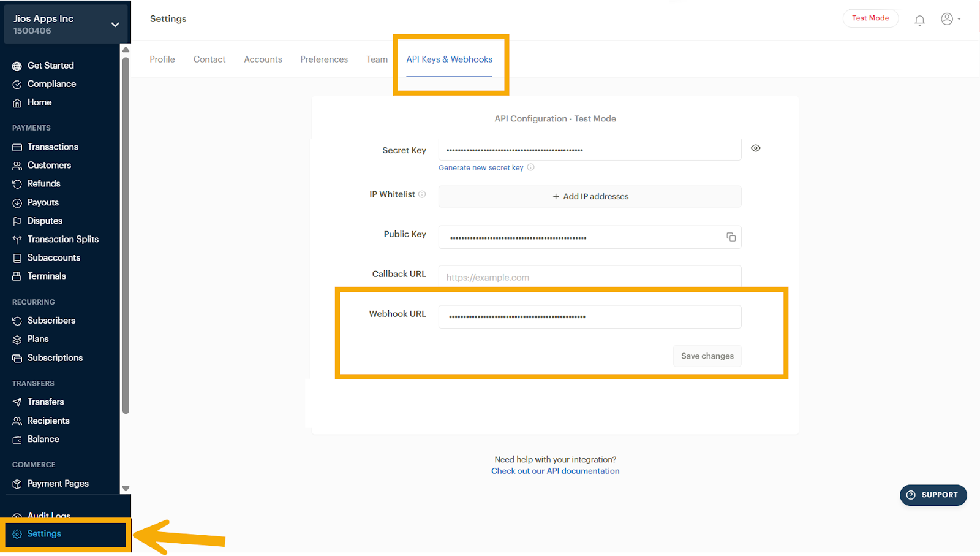Screen dimensions: 980x556
Task: Focus the Webhook URL input field
Action: pyautogui.click(x=590, y=317)
